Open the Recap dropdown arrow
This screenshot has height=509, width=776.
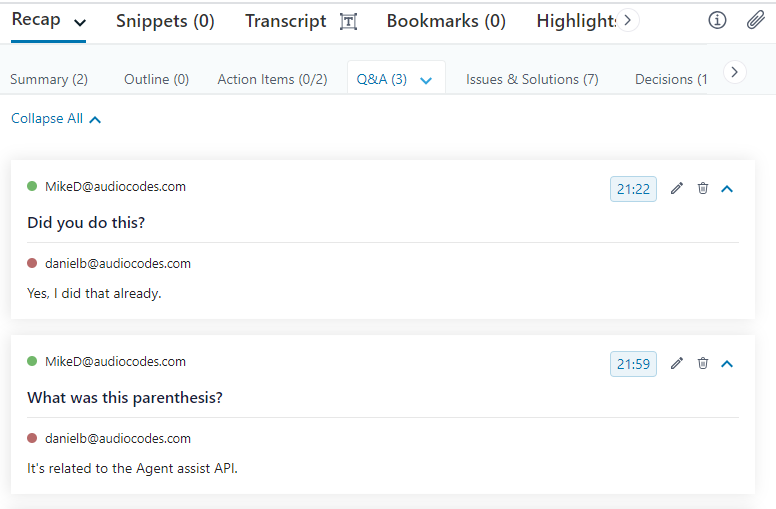(x=80, y=22)
